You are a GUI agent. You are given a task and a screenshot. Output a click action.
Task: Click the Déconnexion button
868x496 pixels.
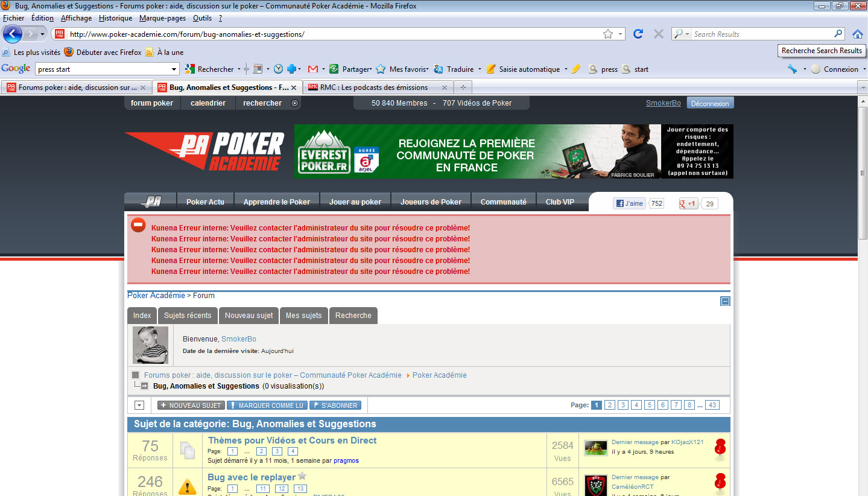point(710,103)
